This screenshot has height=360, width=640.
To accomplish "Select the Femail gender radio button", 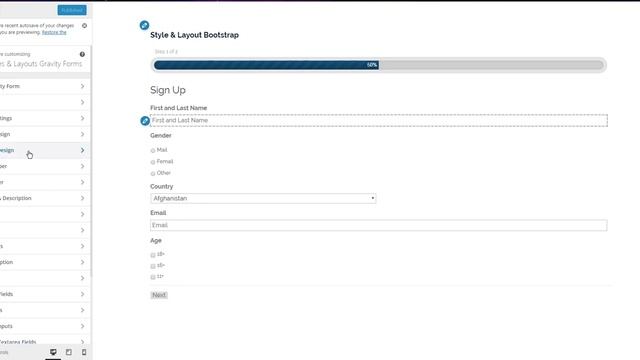I will coord(153,162).
